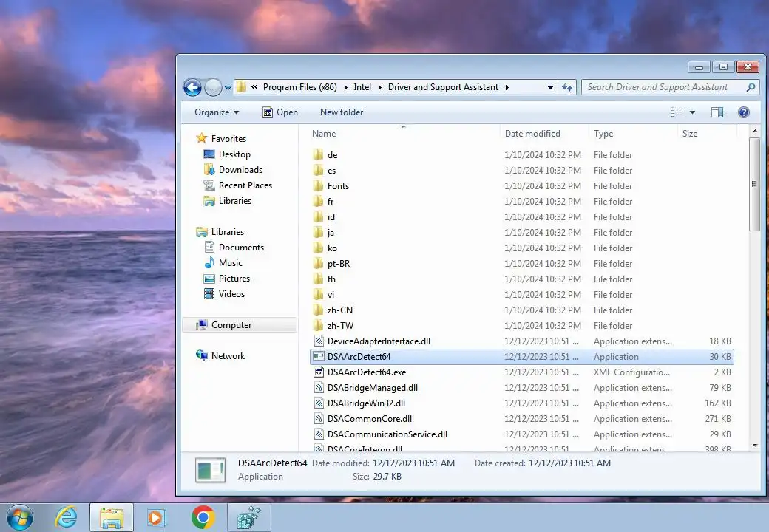Select the pt-BR folder

point(522,264)
